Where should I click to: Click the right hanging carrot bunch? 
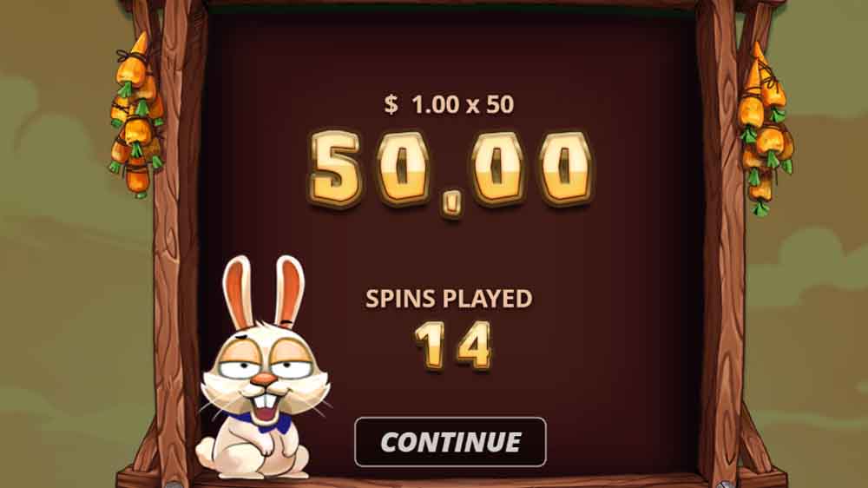point(766,129)
